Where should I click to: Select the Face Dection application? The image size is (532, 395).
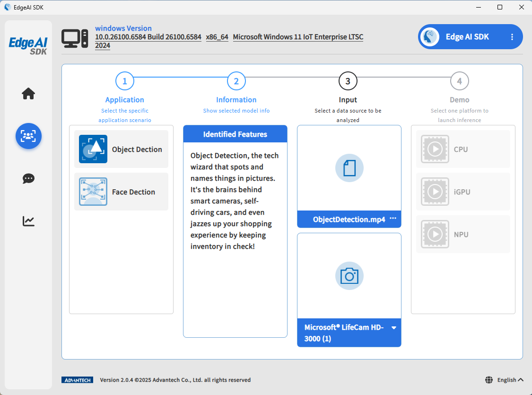(121, 192)
